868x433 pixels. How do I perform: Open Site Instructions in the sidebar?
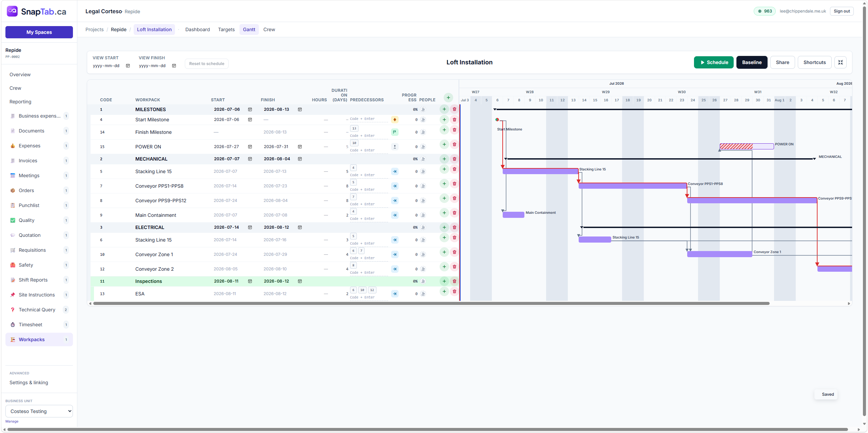tap(39, 295)
